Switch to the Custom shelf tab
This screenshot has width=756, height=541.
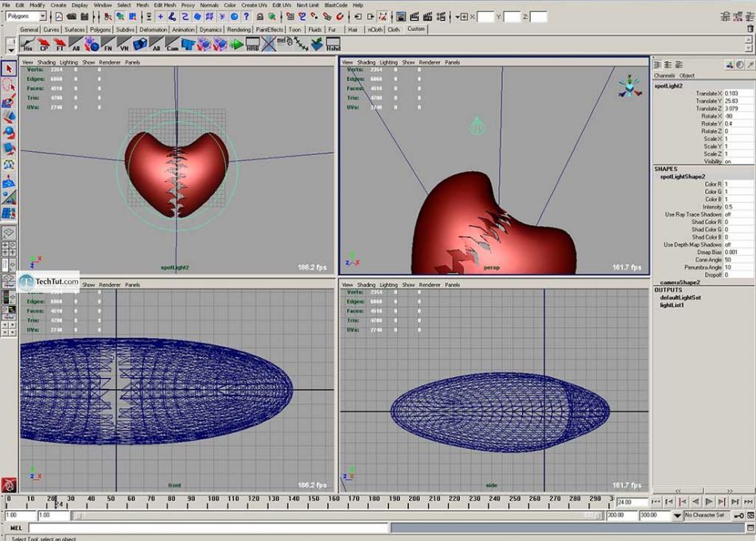click(x=415, y=29)
